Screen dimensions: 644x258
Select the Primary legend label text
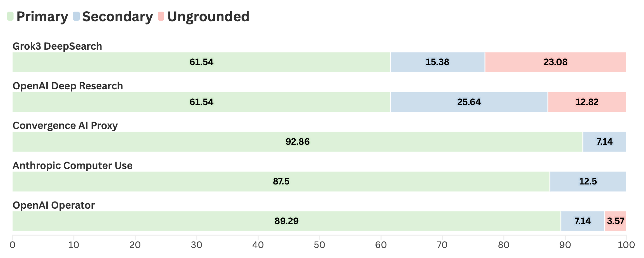(42, 17)
